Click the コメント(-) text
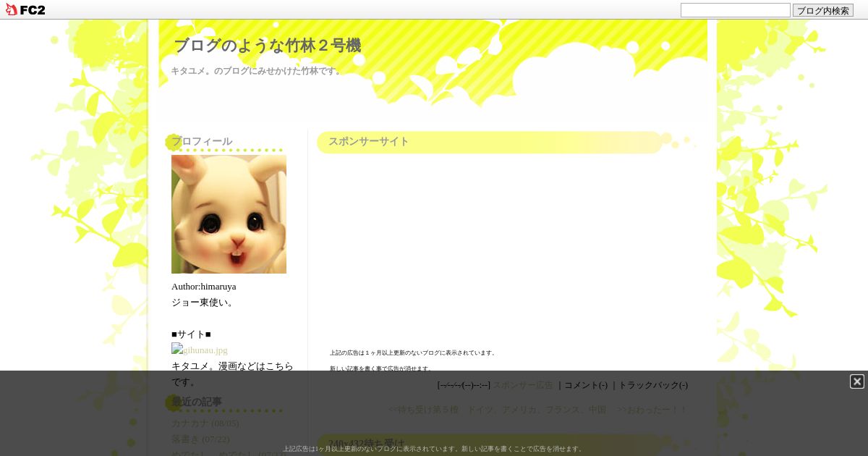The height and width of the screenshot is (456, 868). 586,385
